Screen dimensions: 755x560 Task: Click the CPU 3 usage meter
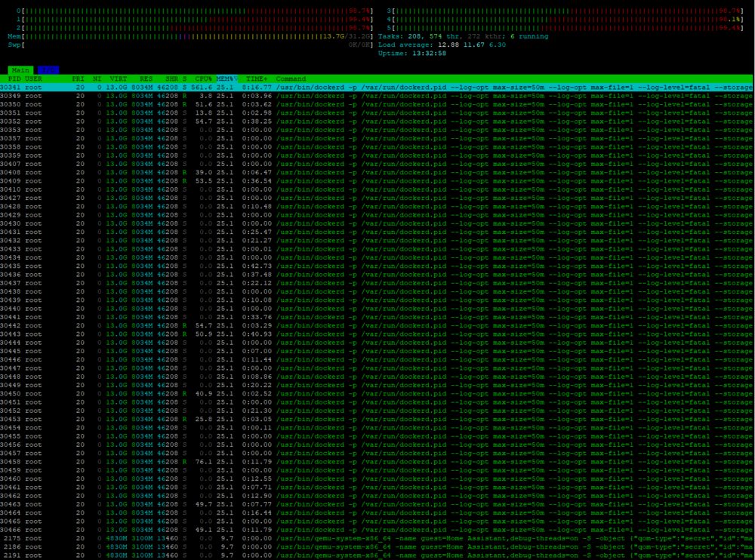click(x=565, y=11)
